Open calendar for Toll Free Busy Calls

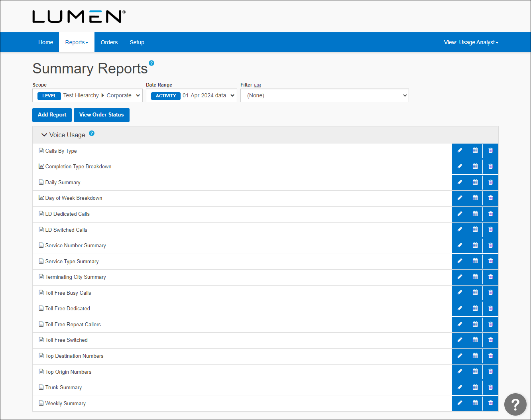coord(475,293)
